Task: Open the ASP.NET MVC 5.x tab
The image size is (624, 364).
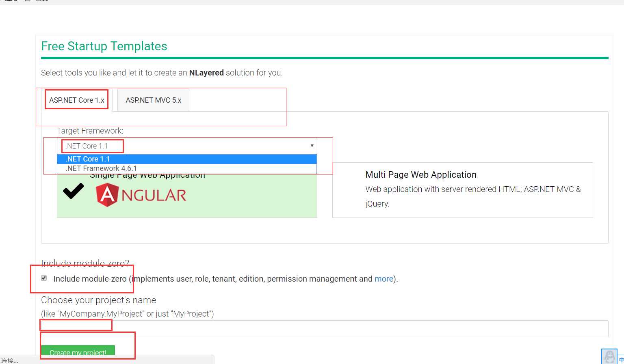Action: pos(154,100)
